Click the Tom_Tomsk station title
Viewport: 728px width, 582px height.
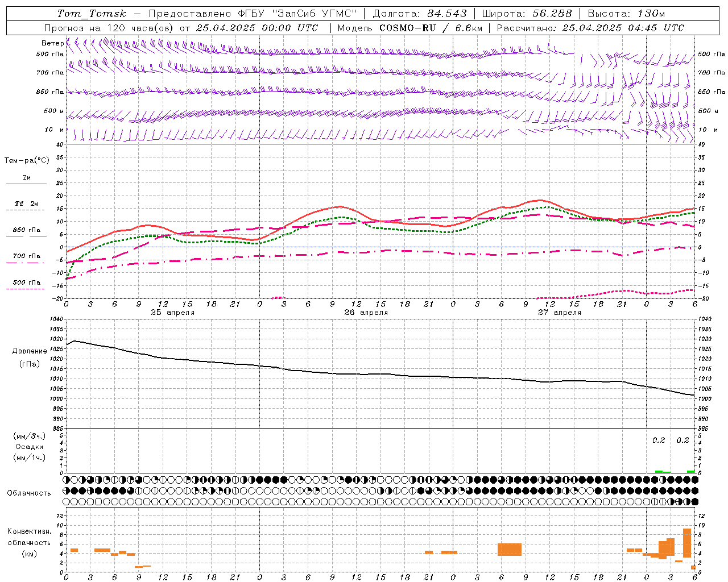pyautogui.click(x=92, y=14)
